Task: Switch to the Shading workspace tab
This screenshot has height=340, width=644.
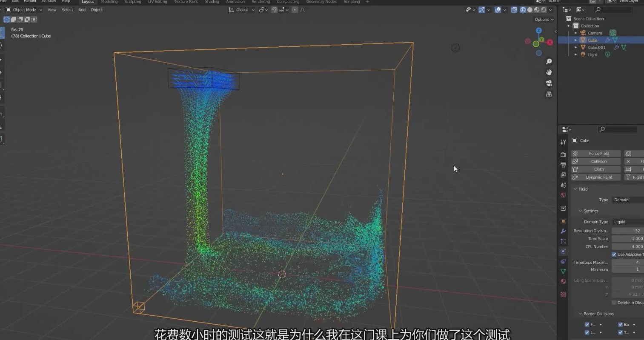Action: pos(212,2)
